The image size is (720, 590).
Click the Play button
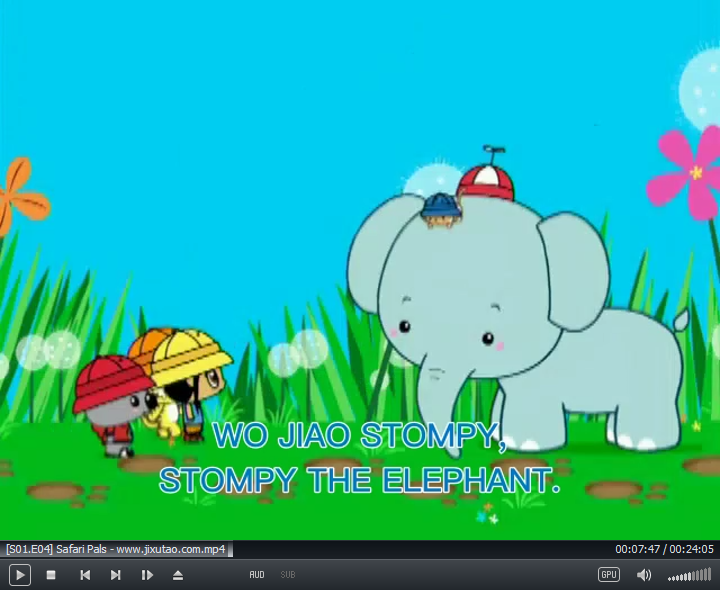20,575
